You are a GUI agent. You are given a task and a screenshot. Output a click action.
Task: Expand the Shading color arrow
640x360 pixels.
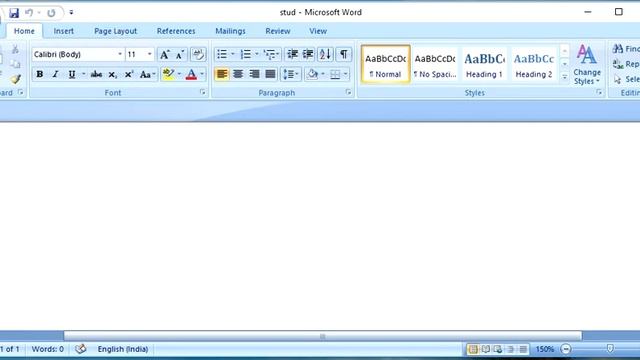[x=323, y=74]
